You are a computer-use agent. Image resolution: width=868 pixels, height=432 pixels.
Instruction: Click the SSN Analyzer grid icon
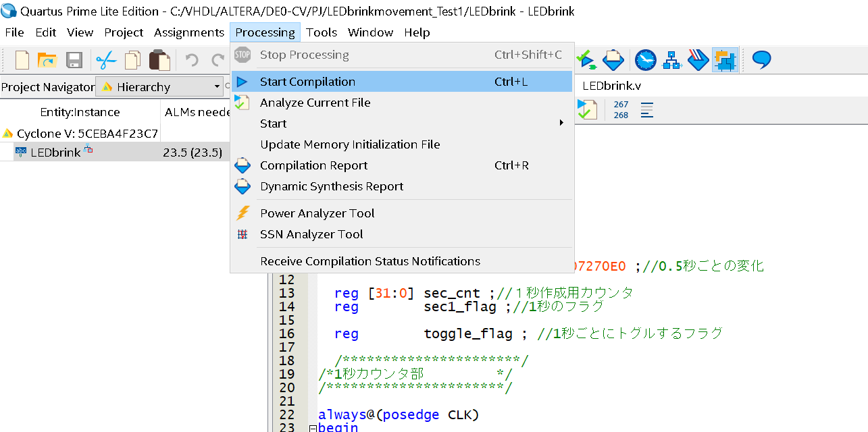pos(242,234)
